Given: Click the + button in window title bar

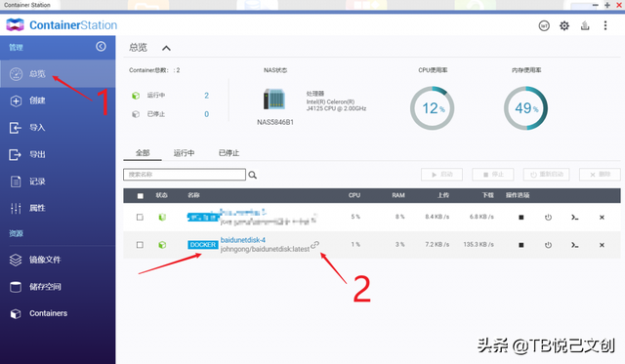Looking at the screenshot, I should coord(607,5).
